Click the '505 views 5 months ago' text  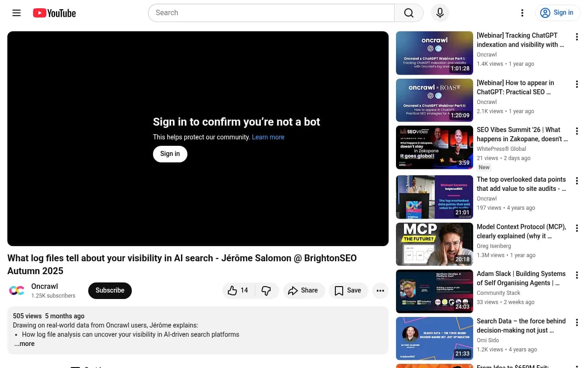pos(49,316)
